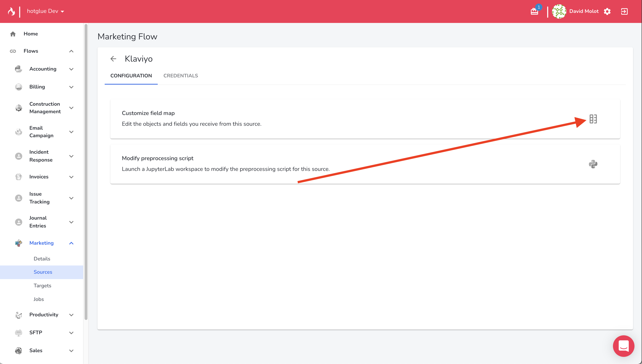Image resolution: width=642 pixels, height=364 pixels.
Task: Open the chat support bubble
Action: pos(624,346)
